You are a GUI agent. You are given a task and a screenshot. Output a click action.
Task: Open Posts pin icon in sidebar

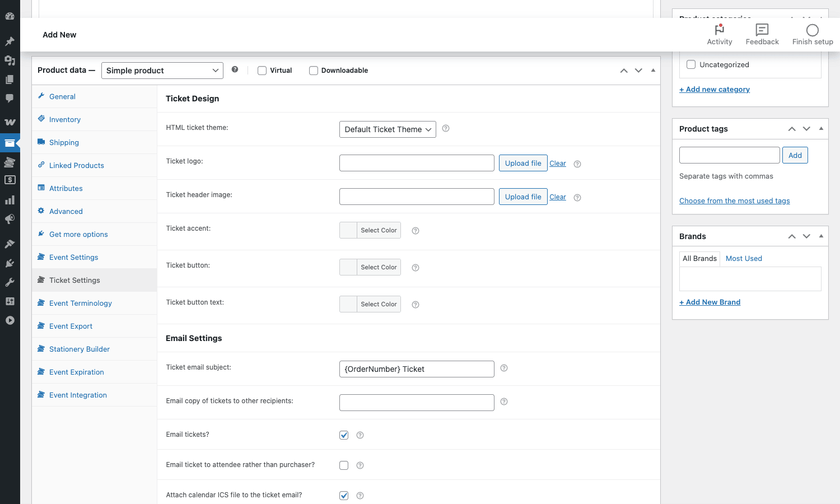pyautogui.click(x=10, y=41)
